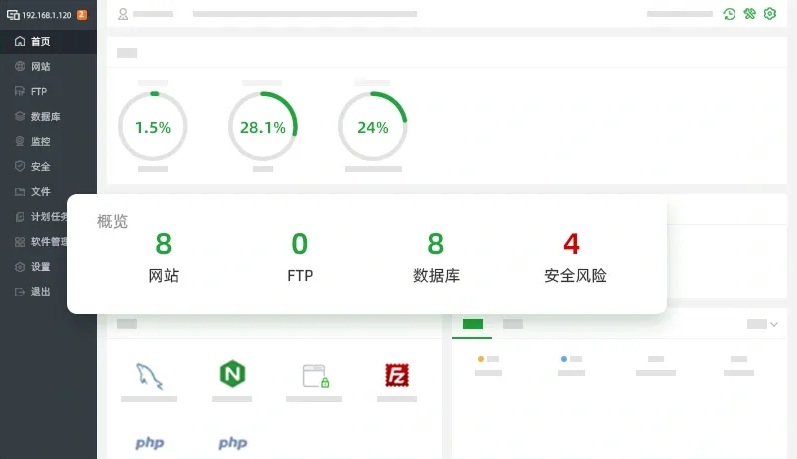Switch to the second gray chart tab
Image resolution: width=797 pixels, height=459 pixels.
pos(512,324)
